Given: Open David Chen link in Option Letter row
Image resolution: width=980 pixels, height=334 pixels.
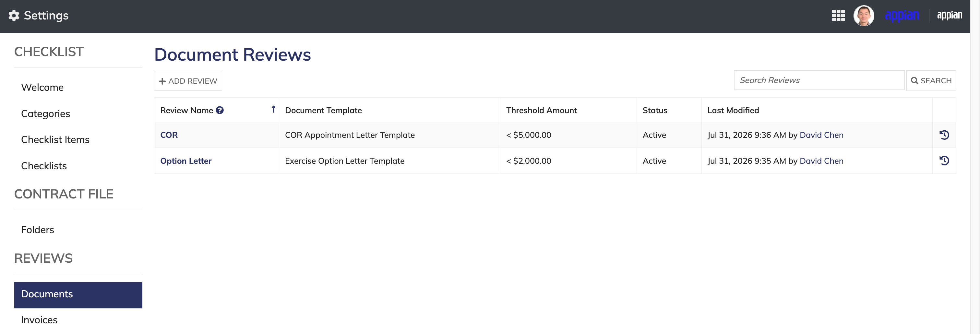Looking at the screenshot, I should [821, 161].
